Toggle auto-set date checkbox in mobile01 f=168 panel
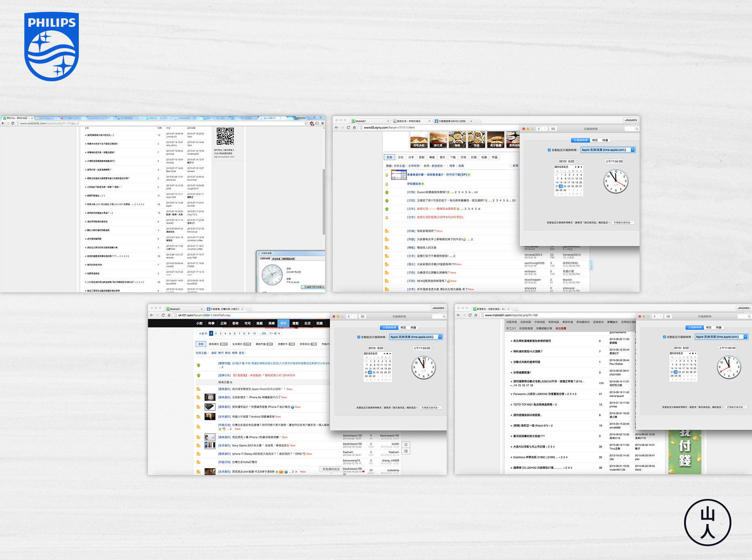 [x=664, y=337]
